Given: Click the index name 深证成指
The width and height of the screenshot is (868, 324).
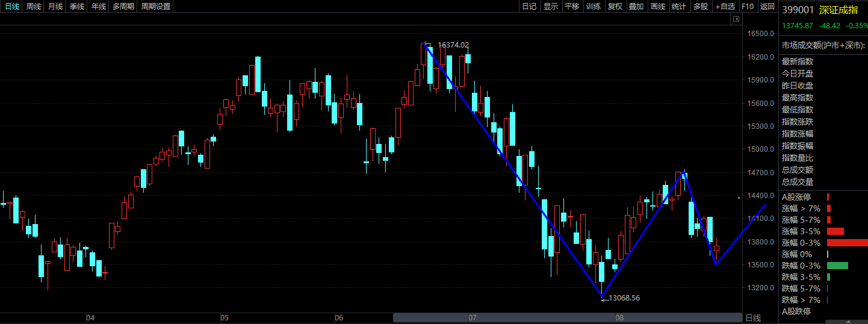Looking at the screenshot, I should click(x=839, y=10).
